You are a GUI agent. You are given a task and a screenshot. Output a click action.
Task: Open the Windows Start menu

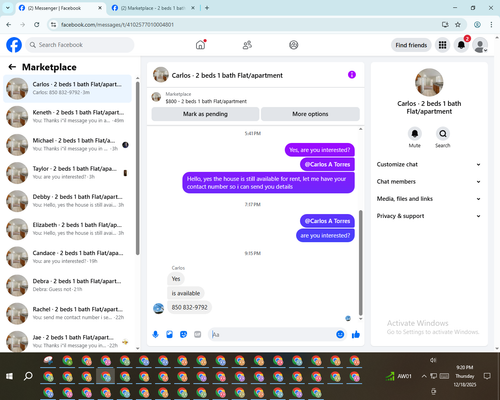point(9,376)
